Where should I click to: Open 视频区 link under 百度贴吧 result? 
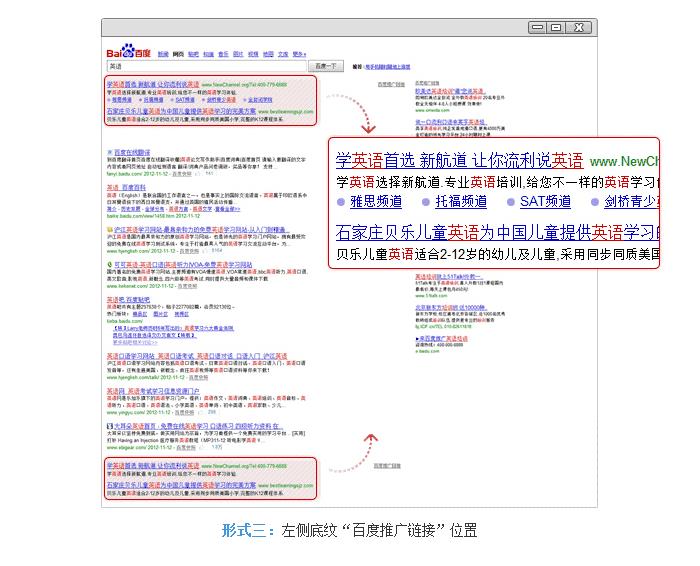(181, 314)
